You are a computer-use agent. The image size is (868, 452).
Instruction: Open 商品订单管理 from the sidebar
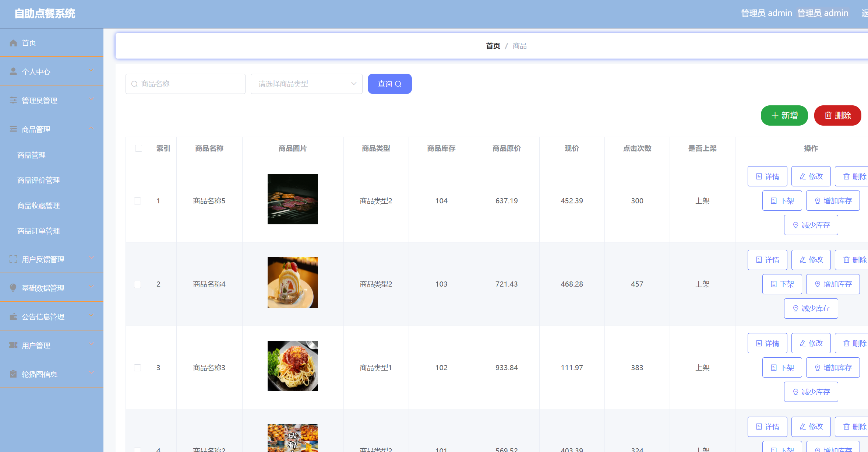[38, 231]
